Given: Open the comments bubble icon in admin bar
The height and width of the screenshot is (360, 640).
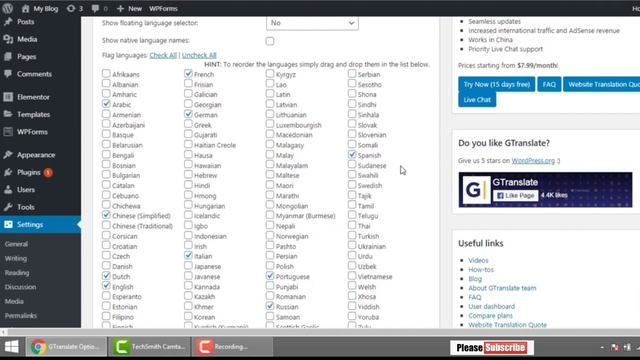Looking at the screenshot, I should [96, 8].
